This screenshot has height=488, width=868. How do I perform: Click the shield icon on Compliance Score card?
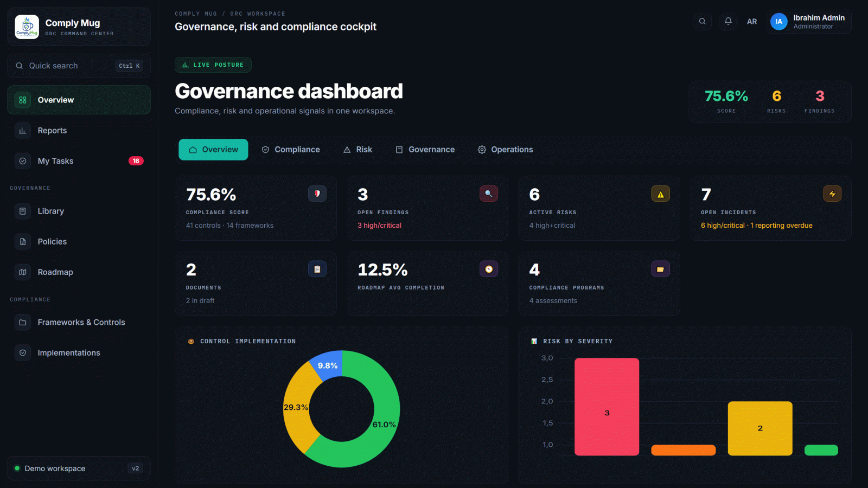317,194
